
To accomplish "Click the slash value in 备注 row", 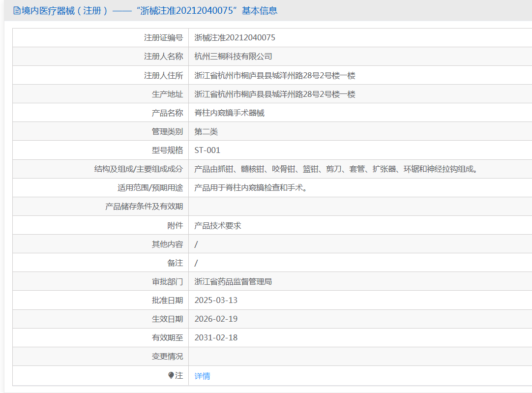I will (x=196, y=263).
